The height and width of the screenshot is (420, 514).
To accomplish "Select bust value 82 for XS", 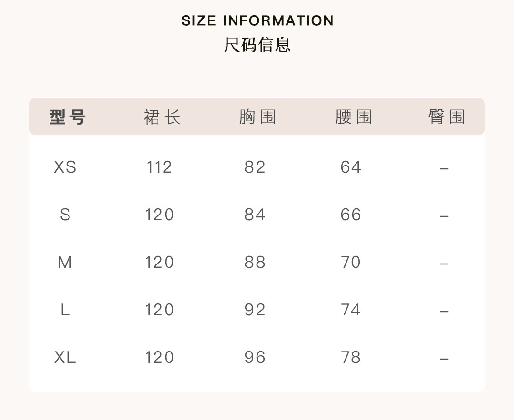I will click(255, 167).
